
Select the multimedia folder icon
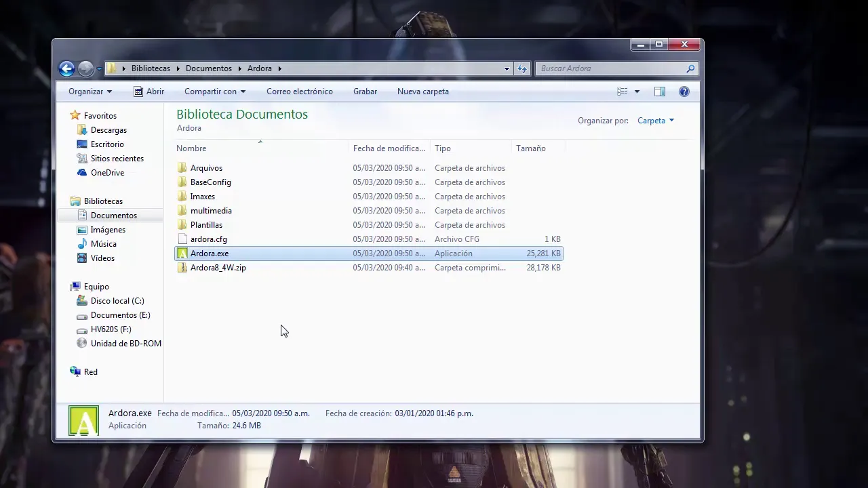pyautogui.click(x=182, y=211)
